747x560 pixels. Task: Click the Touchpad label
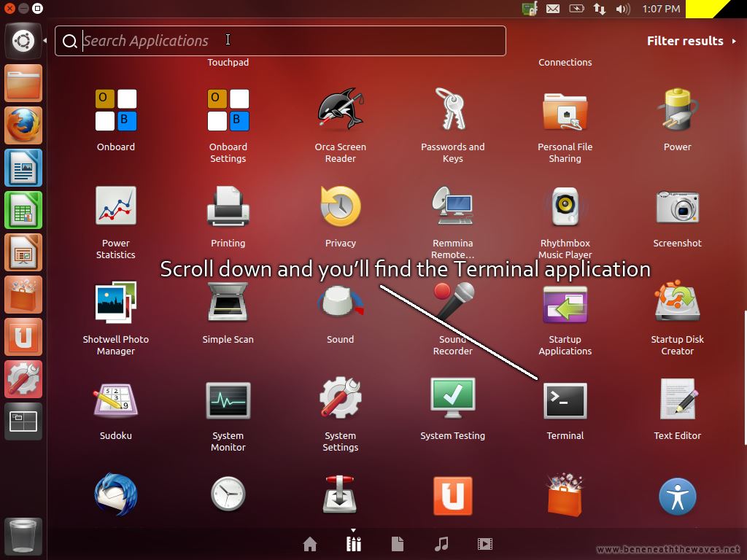(228, 63)
